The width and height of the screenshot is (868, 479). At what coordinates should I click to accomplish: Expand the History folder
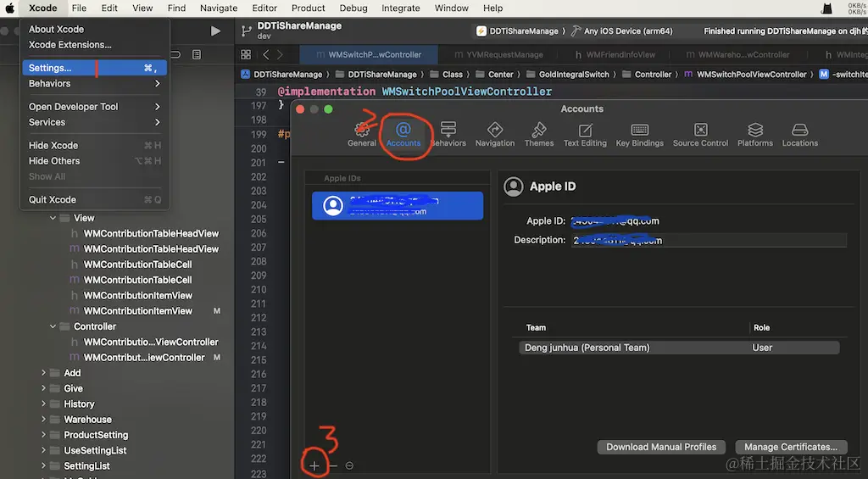(43, 404)
